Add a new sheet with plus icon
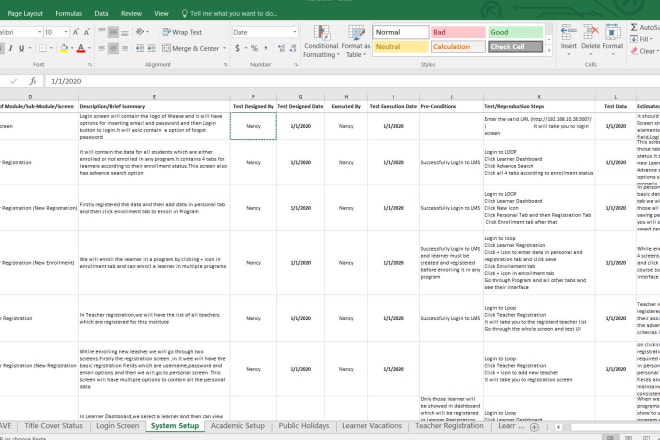This screenshot has height=440, width=660. [x=535, y=427]
